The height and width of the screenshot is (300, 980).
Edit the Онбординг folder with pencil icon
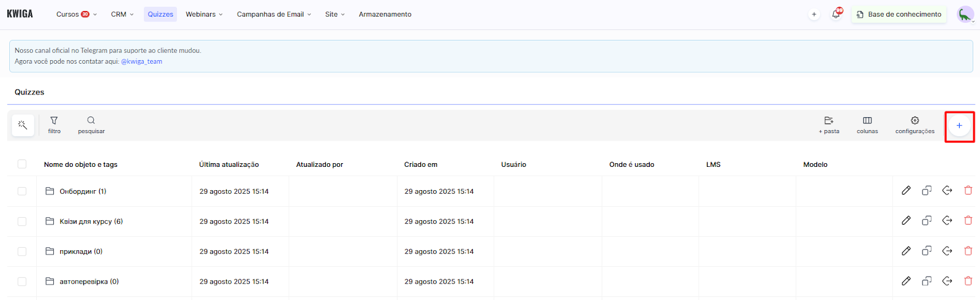tap(906, 191)
